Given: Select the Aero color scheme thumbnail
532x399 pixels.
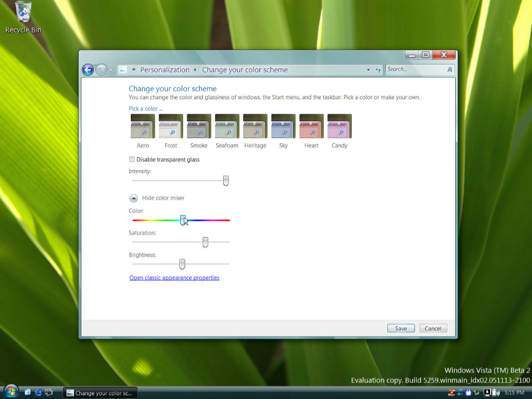Looking at the screenshot, I should point(143,126).
